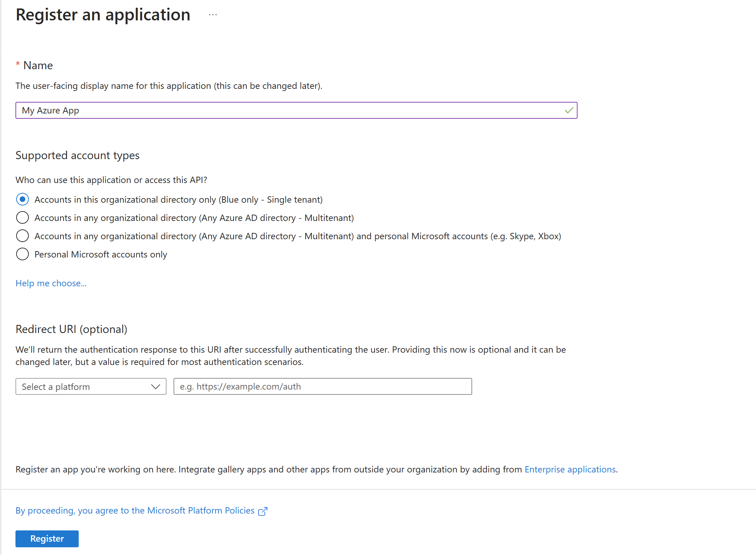Choose 'Personal Microsoft accounts only'
Screen dimensions: 756x555
(22, 254)
